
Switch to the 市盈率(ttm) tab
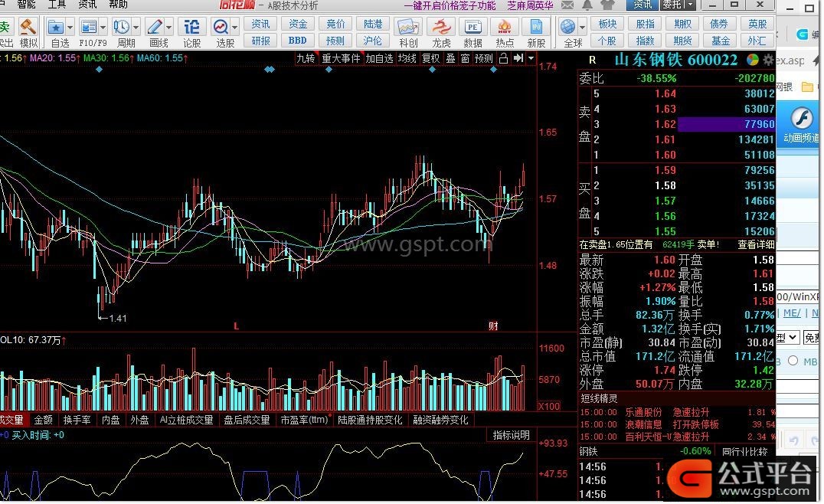305,420
